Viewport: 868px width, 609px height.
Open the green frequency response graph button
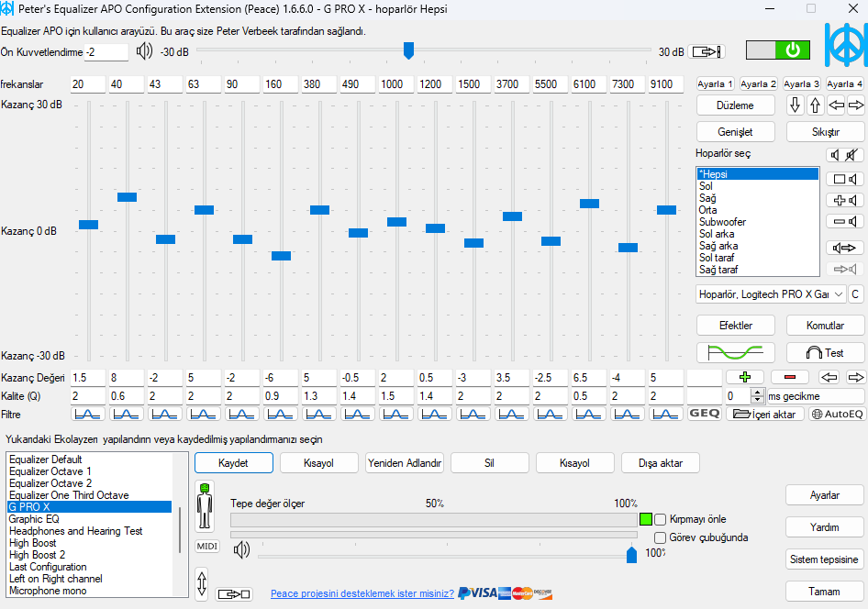(x=735, y=352)
